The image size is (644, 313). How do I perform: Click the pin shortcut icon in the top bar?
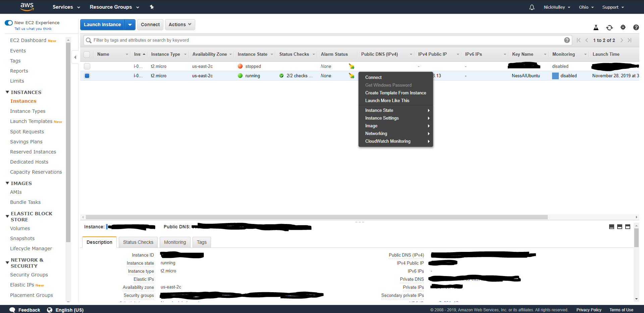pyautogui.click(x=152, y=7)
